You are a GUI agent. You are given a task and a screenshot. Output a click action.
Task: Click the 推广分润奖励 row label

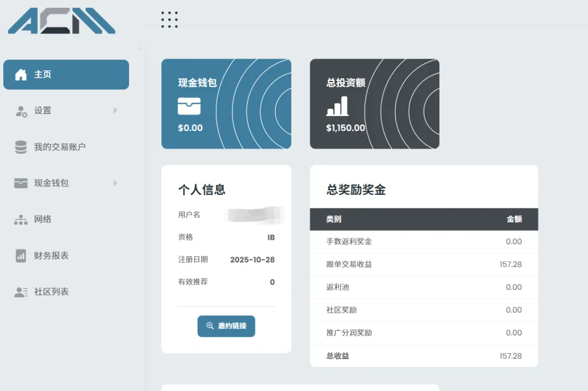point(349,332)
